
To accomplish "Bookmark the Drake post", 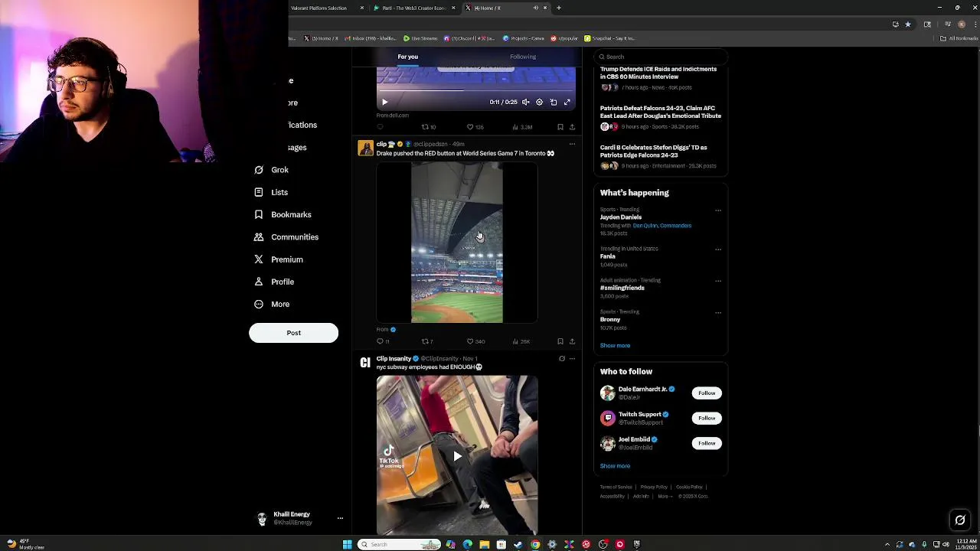I will click(560, 341).
